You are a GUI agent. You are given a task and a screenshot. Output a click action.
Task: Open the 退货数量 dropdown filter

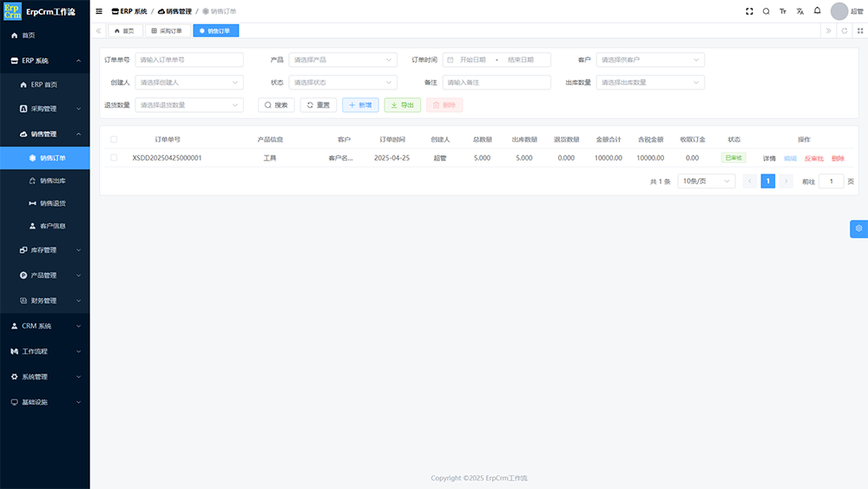tap(188, 105)
